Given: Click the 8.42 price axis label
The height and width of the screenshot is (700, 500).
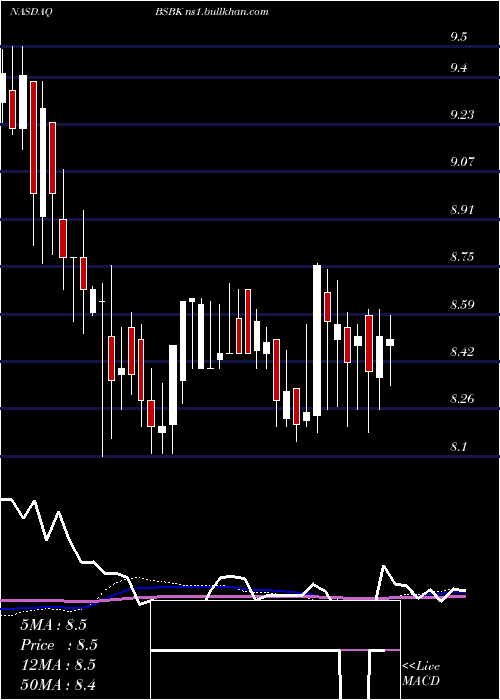Looking at the screenshot, I should click(x=462, y=352).
